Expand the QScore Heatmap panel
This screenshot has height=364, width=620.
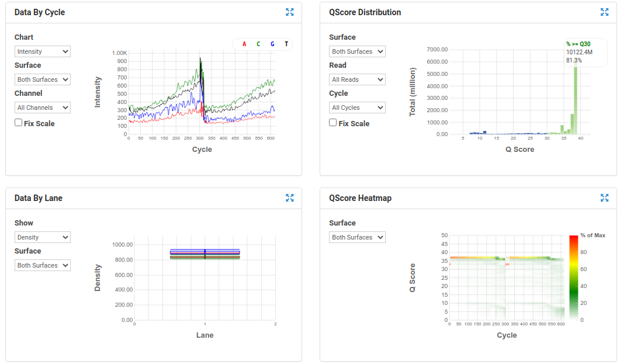click(x=604, y=198)
